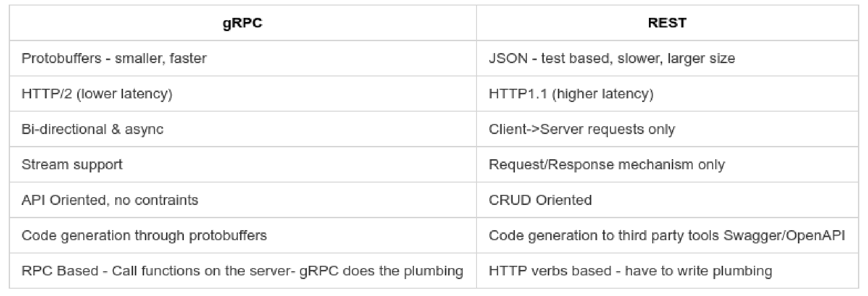Image resolution: width=868 pixels, height=296 pixels.
Task: Select the 'Bi-directional & async' cell
Action: pos(243,129)
